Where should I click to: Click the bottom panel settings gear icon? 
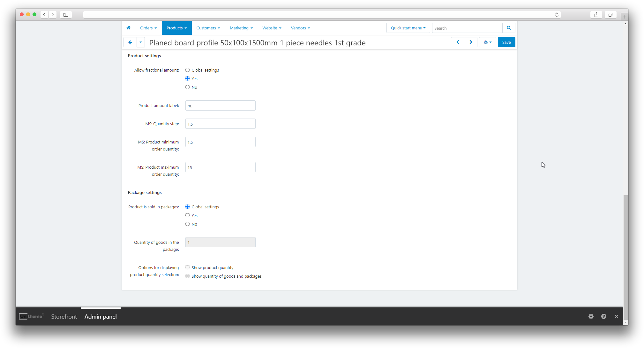tap(591, 316)
